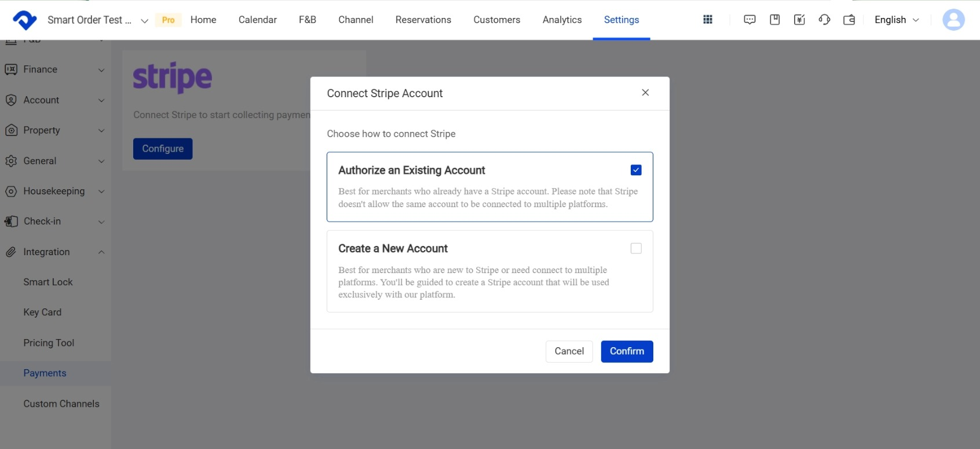
Task: Click the Stripe logo
Action: click(173, 78)
